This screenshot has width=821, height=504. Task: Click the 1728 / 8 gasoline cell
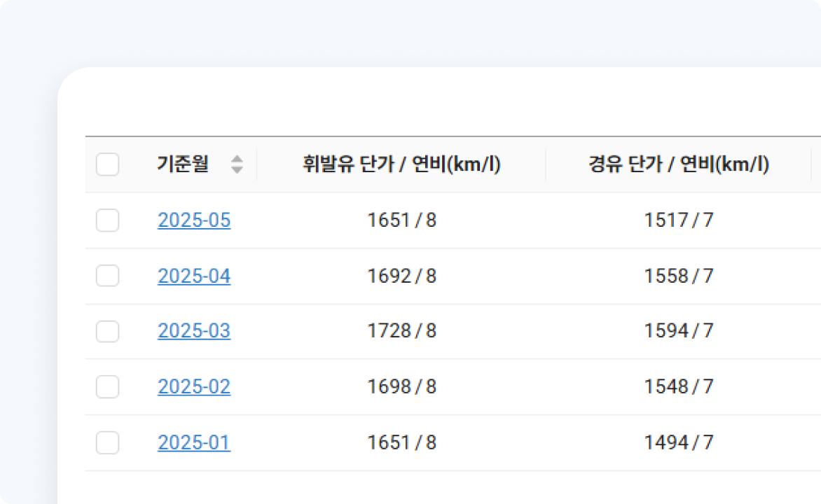coord(401,331)
